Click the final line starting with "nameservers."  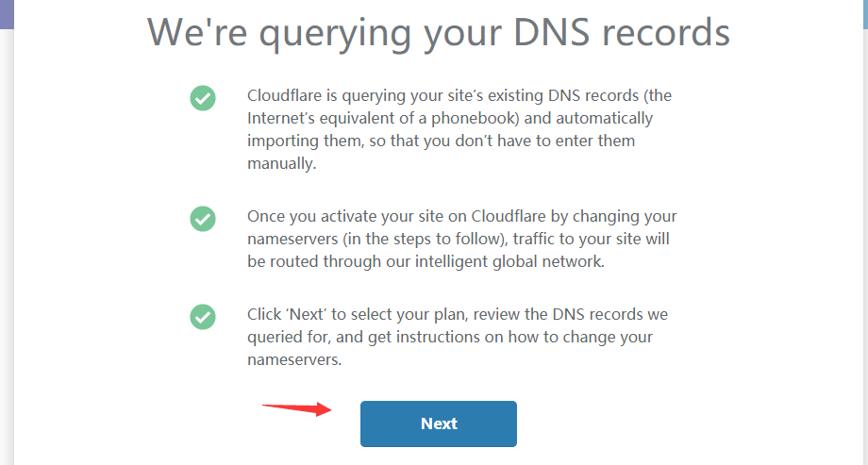point(292,359)
